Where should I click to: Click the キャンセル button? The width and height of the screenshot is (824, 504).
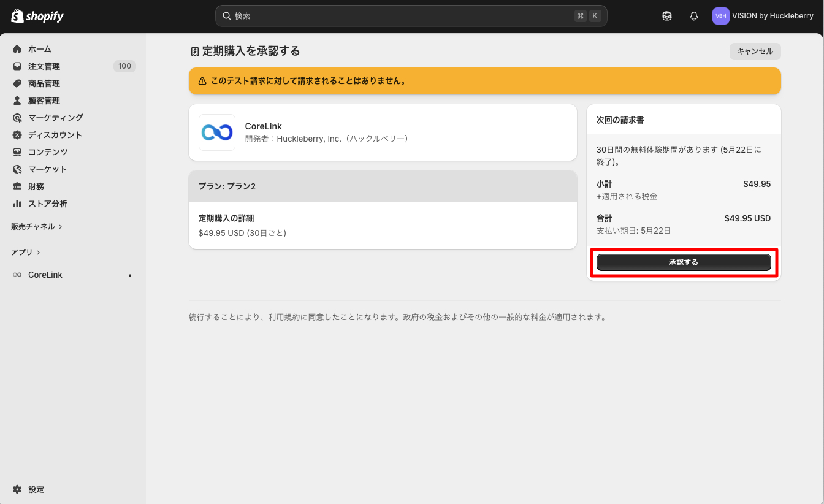(755, 52)
